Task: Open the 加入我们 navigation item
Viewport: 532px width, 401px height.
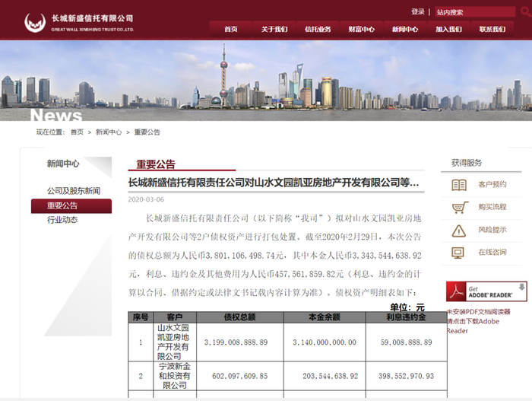Action: click(x=449, y=29)
